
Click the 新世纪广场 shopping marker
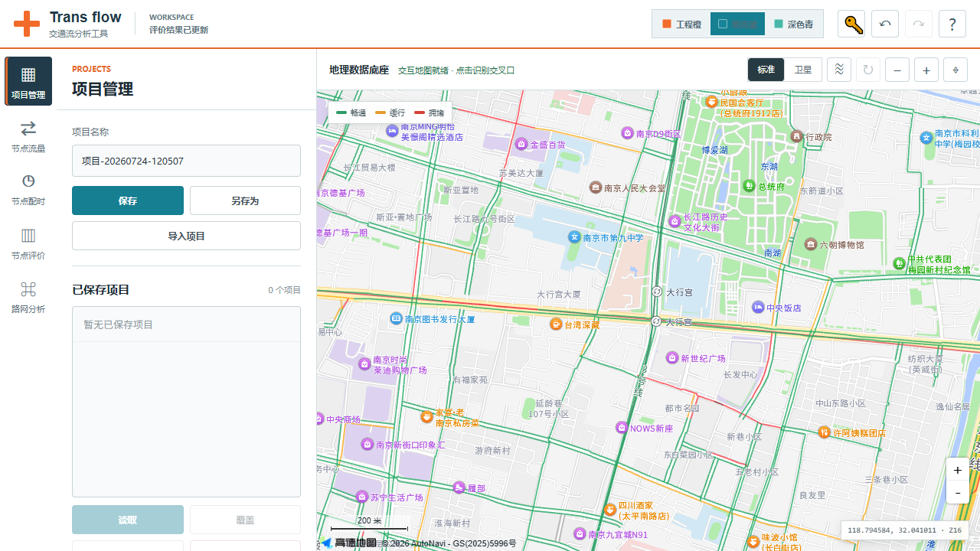pos(672,358)
